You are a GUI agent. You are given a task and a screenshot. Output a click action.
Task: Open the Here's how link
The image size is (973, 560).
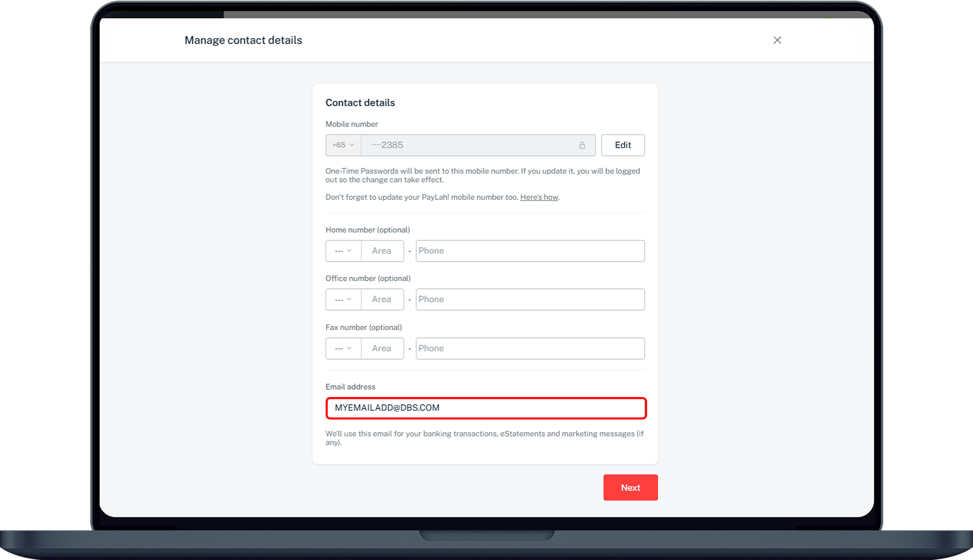pyautogui.click(x=538, y=197)
